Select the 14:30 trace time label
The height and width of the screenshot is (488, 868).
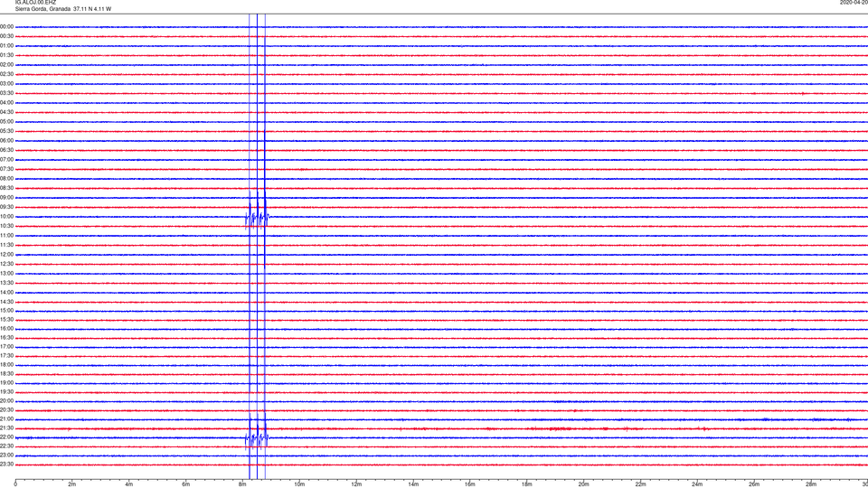(x=6, y=302)
